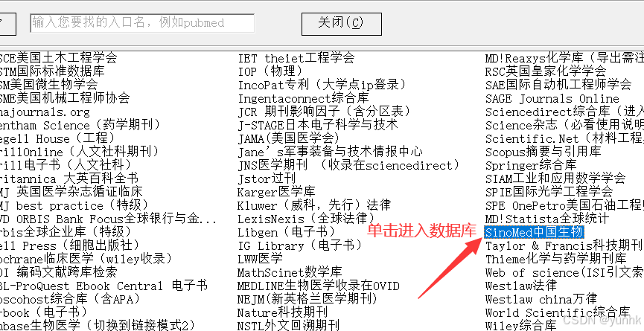
Task: Open MD!Statista全球统计 entry
Action: point(546,219)
